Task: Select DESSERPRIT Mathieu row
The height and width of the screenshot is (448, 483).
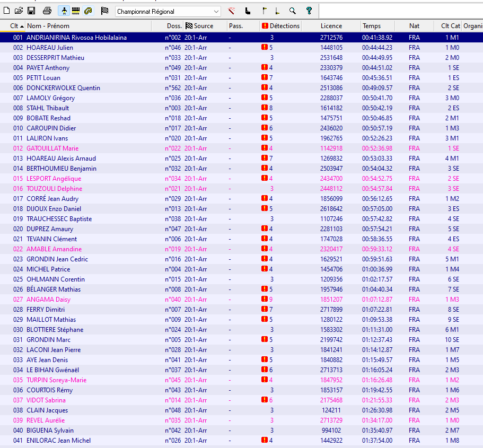Action: pos(242,58)
